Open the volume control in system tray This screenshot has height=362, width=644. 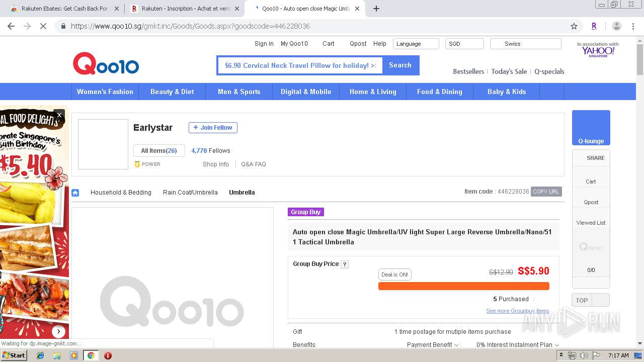tap(584, 355)
